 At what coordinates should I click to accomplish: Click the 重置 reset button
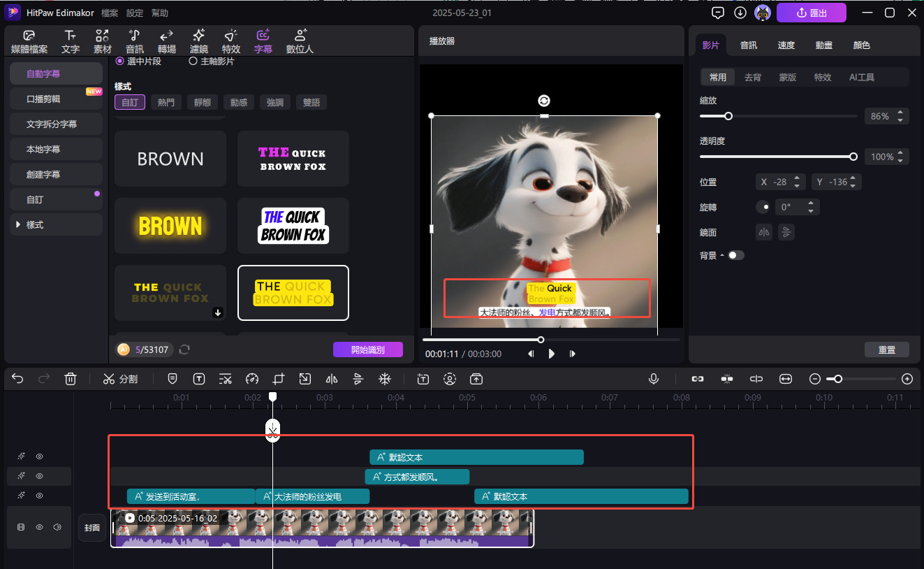[x=887, y=350]
